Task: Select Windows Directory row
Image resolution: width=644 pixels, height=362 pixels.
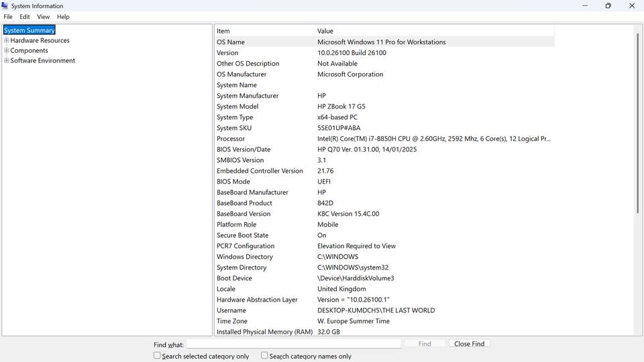Action: point(384,257)
